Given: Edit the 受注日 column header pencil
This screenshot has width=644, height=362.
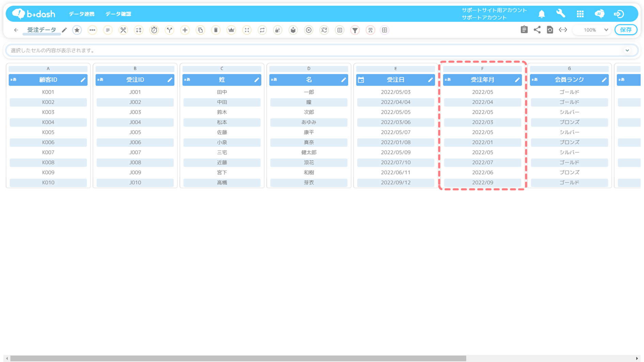Looking at the screenshot, I should coord(430,80).
